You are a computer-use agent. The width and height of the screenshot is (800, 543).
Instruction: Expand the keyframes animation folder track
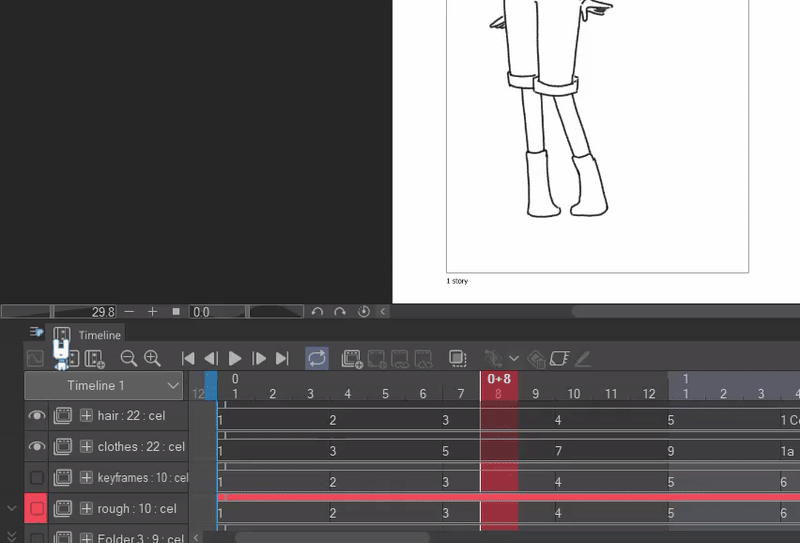86,478
